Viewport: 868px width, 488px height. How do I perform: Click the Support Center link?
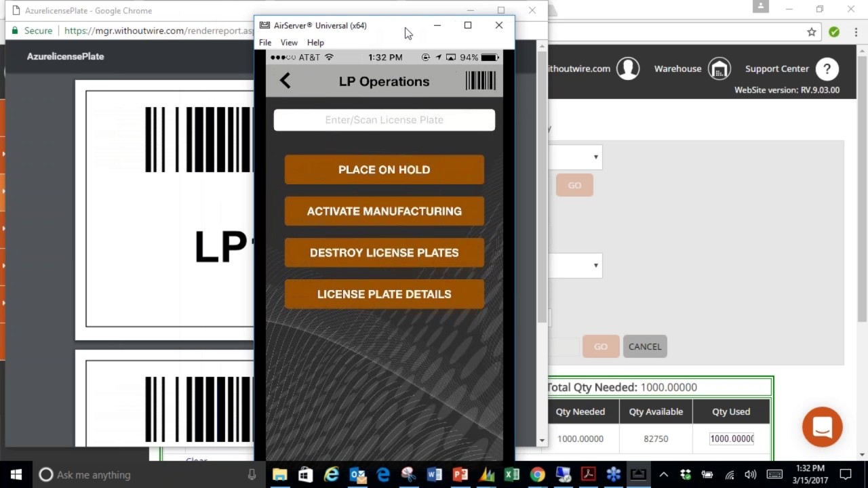(776, 68)
